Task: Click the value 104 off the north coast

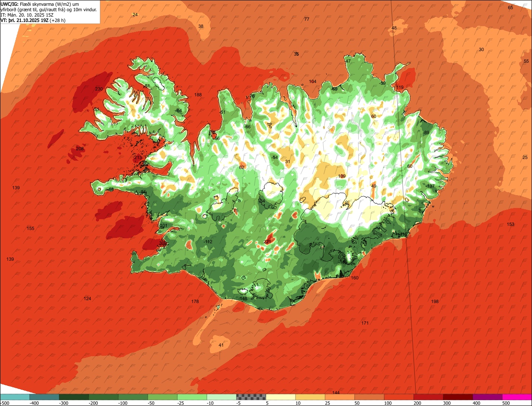Action: 313,82
